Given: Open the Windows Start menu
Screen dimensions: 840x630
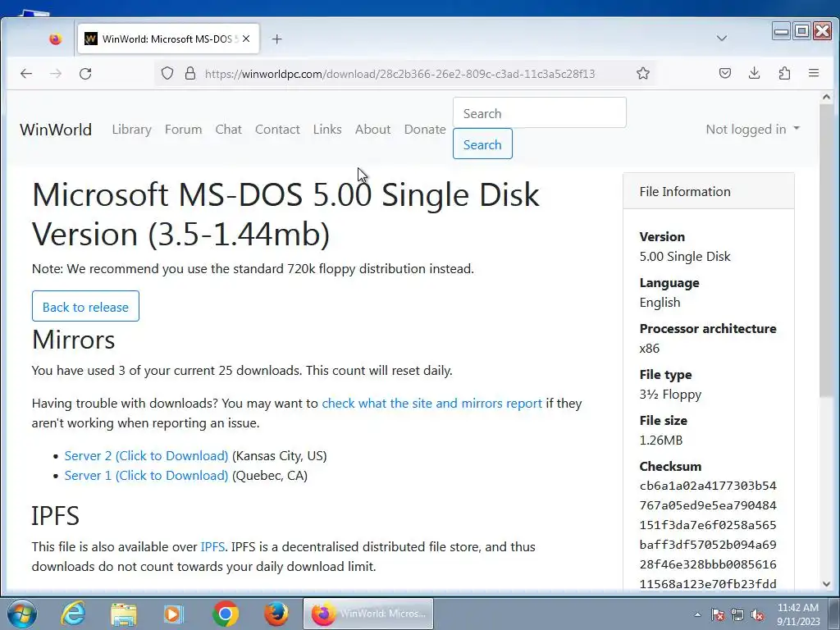Looking at the screenshot, I should click(x=21, y=614).
